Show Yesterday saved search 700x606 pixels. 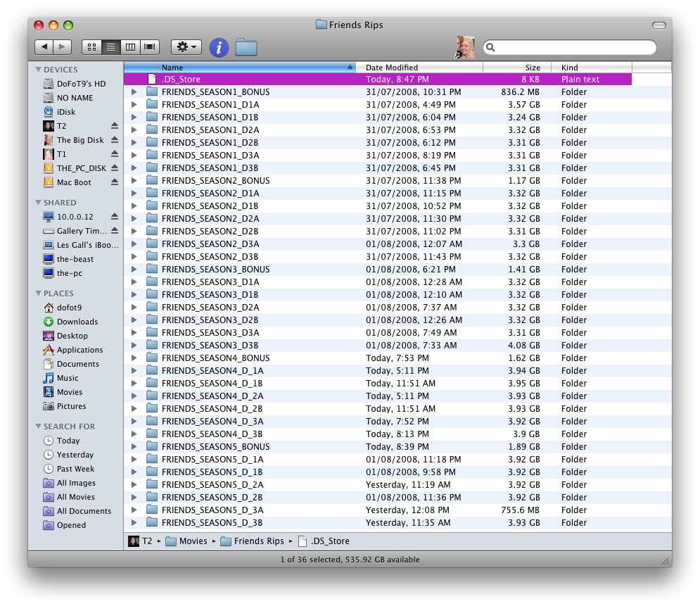(69, 455)
